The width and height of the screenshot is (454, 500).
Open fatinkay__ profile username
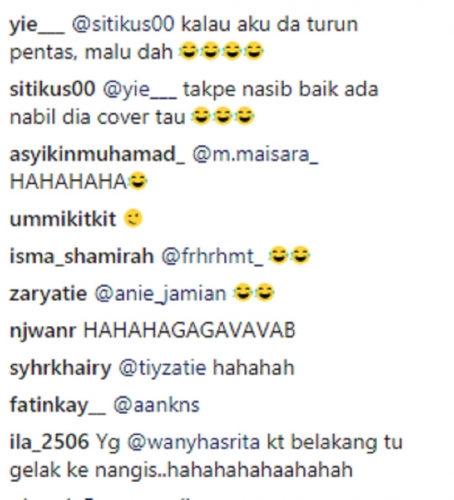click(58, 406)
